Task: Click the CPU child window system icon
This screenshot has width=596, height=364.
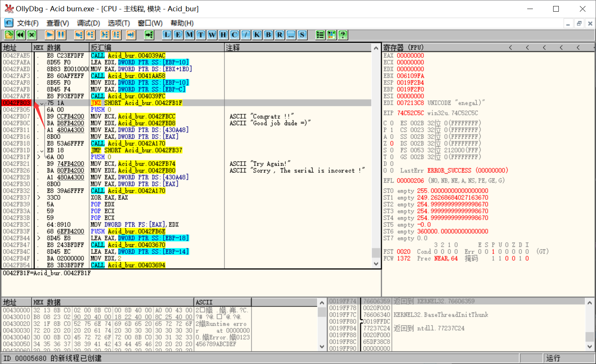Action: [8, 23]
